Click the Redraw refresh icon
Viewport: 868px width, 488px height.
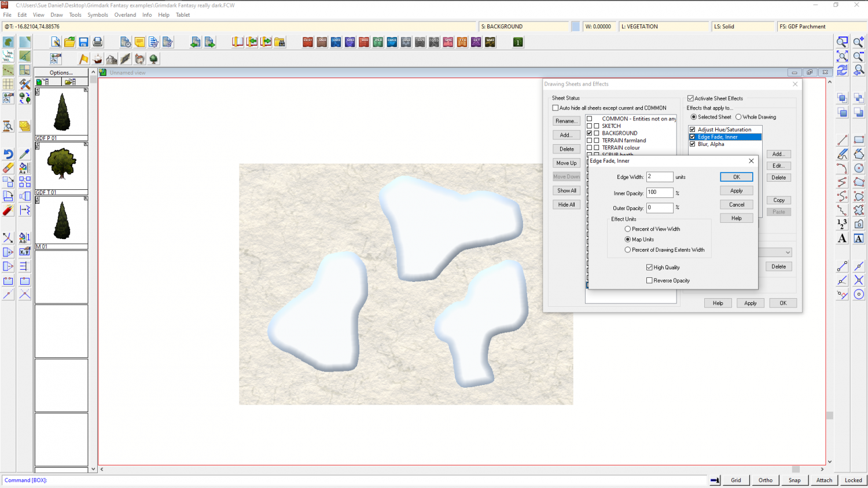(x=843, y=70)
